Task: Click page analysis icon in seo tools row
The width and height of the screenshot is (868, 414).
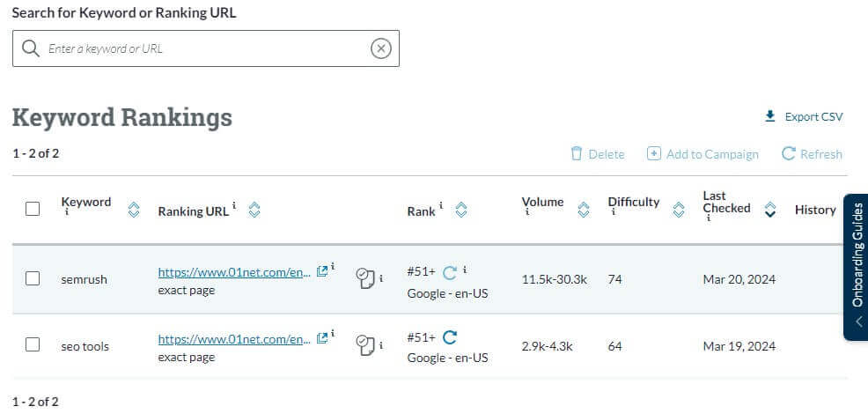Action: (x=364, y=344)
